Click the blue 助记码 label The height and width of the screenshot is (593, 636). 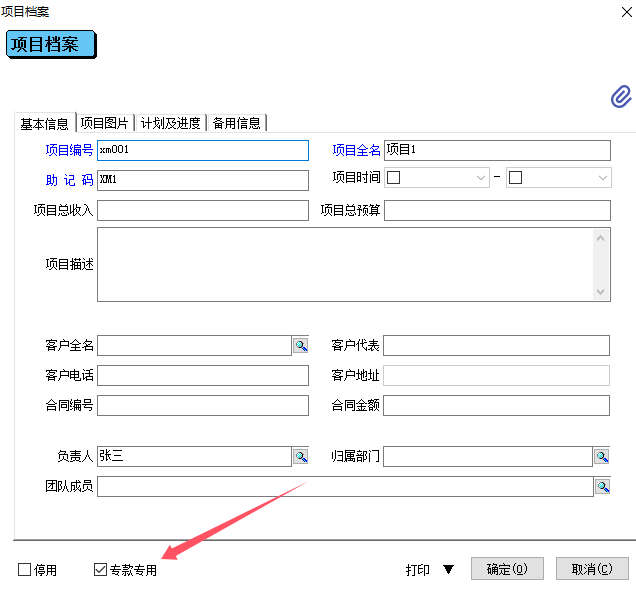pos(69,180)
